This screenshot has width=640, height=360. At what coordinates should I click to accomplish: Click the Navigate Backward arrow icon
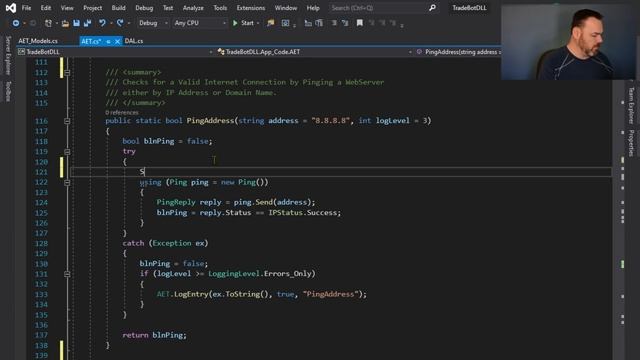[16, 23]
